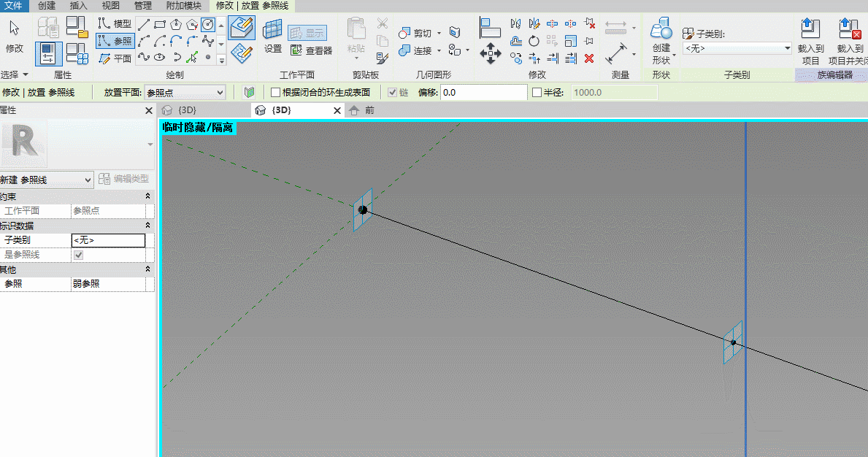Switch to the Front (前) view tab
868x457 pixels.
[x=363, y=110]
